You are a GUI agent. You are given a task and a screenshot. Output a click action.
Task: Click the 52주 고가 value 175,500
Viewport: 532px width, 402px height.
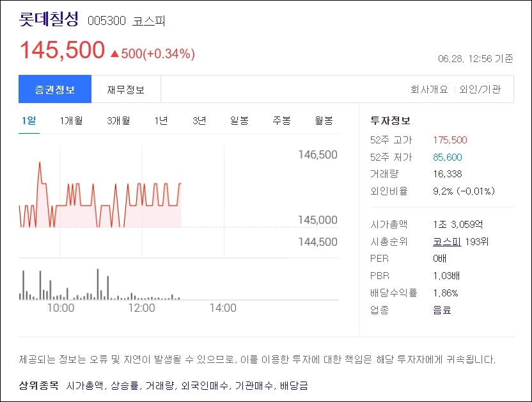coord(450,140)
